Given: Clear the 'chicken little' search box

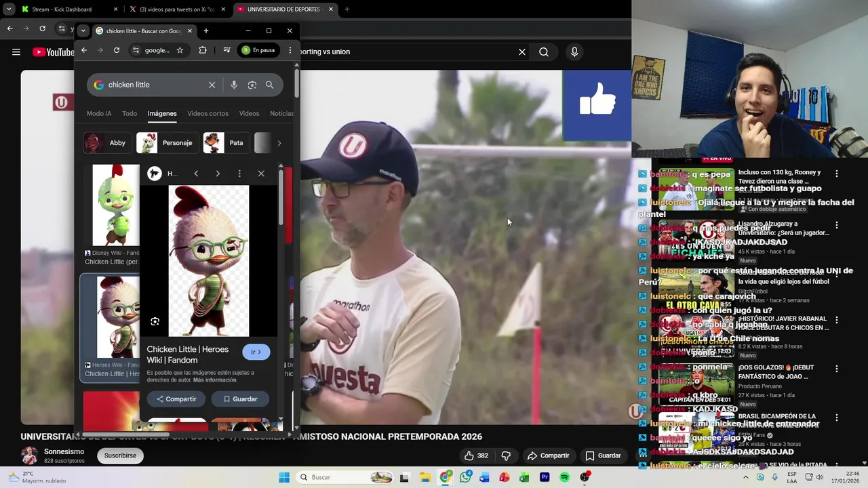Looking at the screenshot, I should click(x=212, y=85).
